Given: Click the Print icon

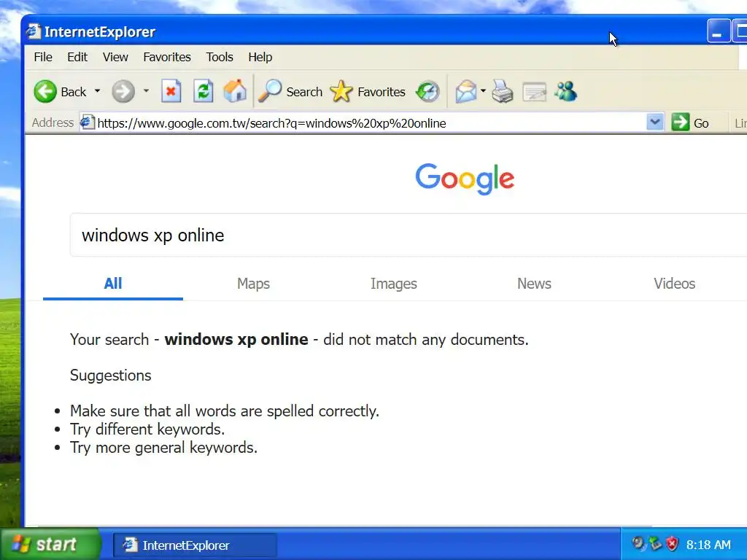Looking at the screenshot, I should pyautogui.click(x=502, y=91).
